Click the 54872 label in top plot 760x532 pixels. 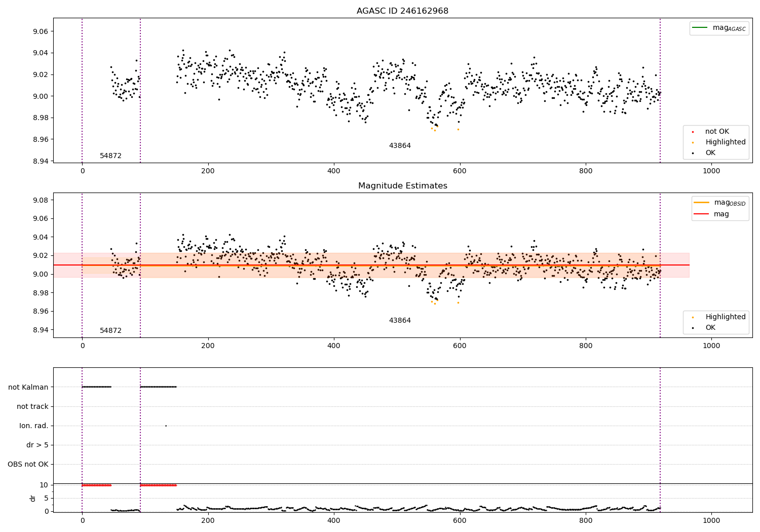110,156
